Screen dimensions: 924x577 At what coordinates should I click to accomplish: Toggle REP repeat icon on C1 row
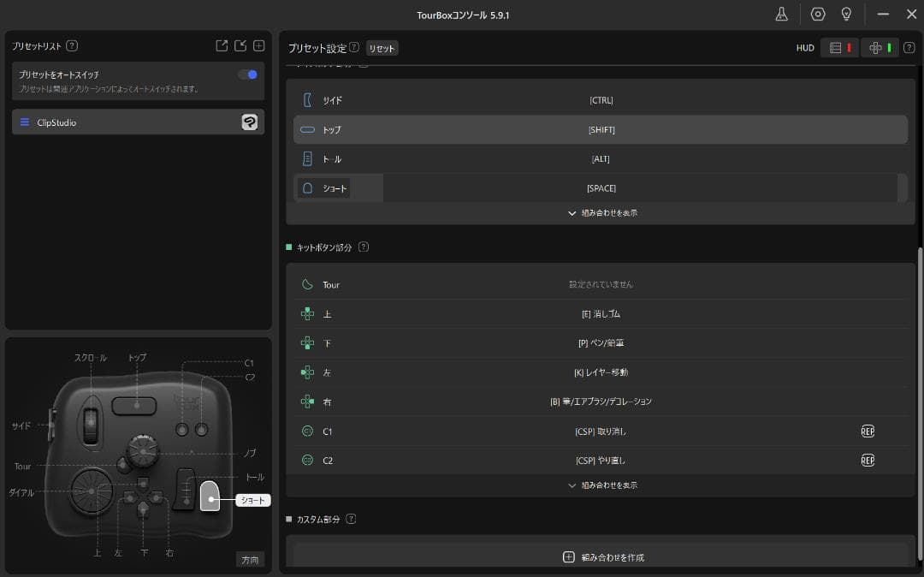click(868, 431)
